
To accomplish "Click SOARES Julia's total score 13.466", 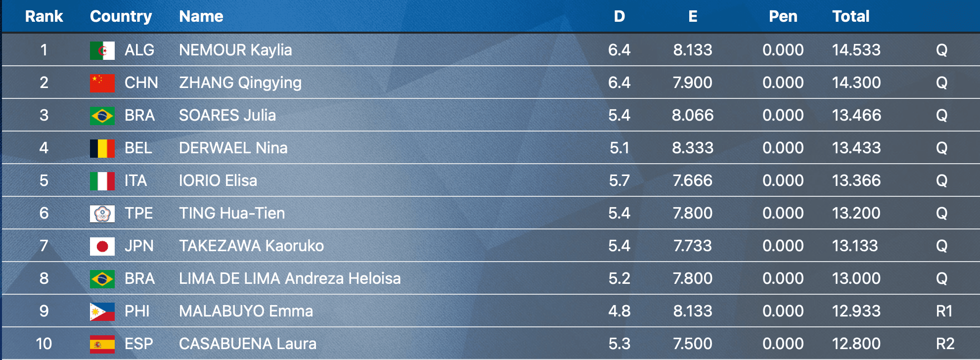I will [x=856, y=115].
